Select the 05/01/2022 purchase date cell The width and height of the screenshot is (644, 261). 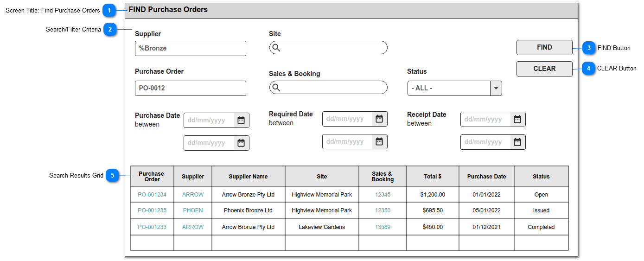486,210
